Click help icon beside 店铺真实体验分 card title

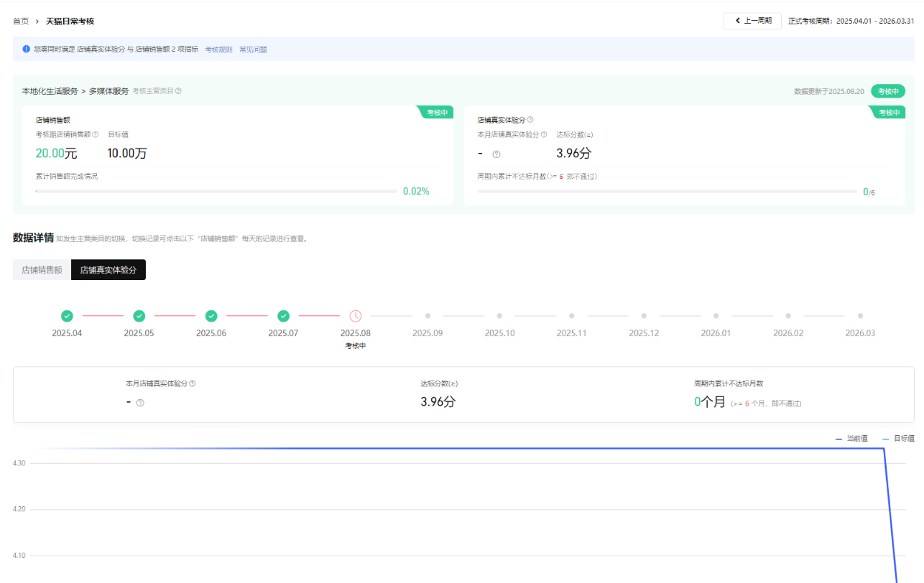pyautogui.click(x=530, y=120)
